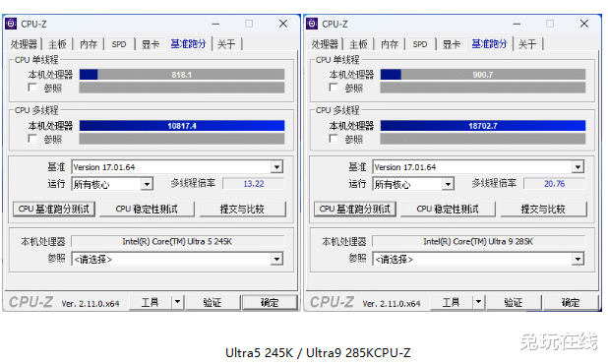The height and width of the screenshot is (364, 608).
Task: Expand 参照 请选择 dropdown in right window
Action: click(x=578, y=259)
